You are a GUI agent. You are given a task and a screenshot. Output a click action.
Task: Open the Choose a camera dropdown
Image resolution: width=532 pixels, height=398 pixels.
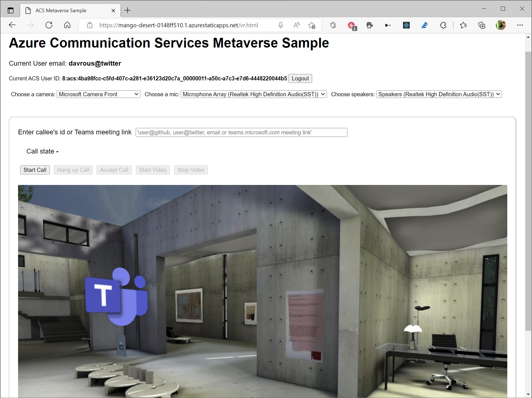[x=98, y=94]
